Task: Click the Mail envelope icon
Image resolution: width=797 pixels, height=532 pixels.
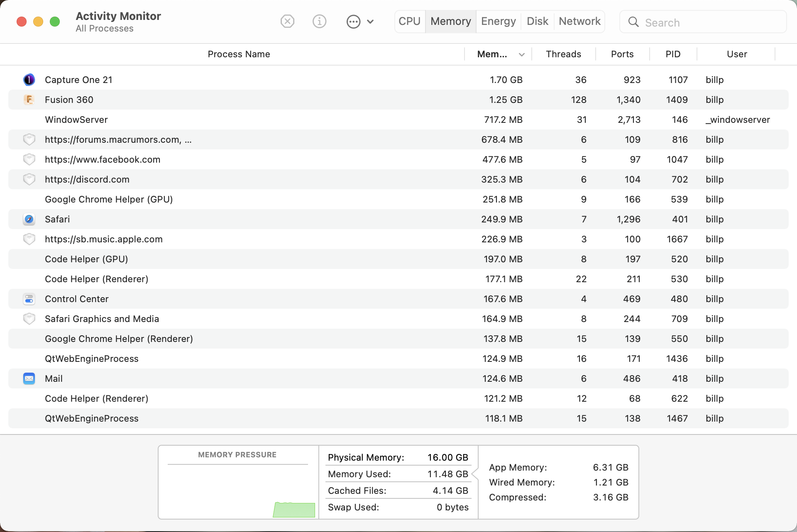Action: click(29, 378)
